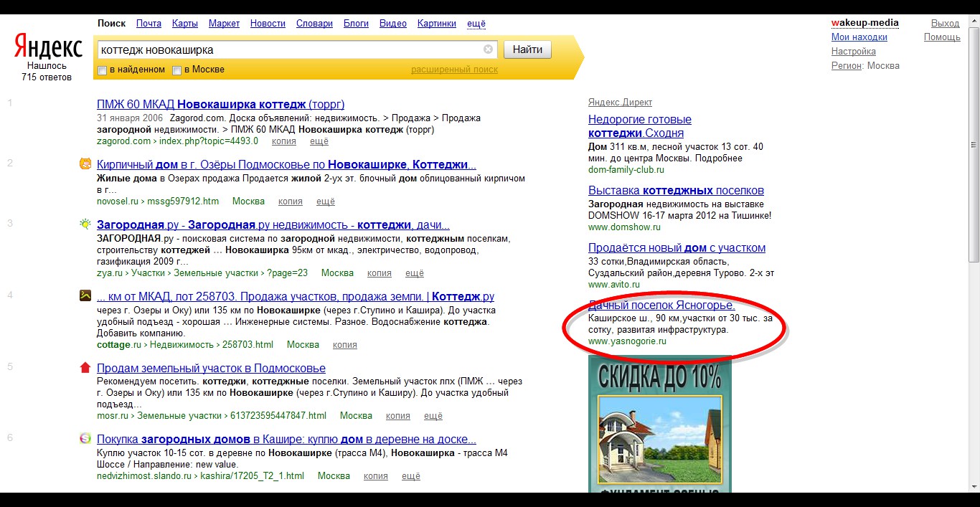Click the favicon beside the Коттедж.ру result

coord(85,295)
